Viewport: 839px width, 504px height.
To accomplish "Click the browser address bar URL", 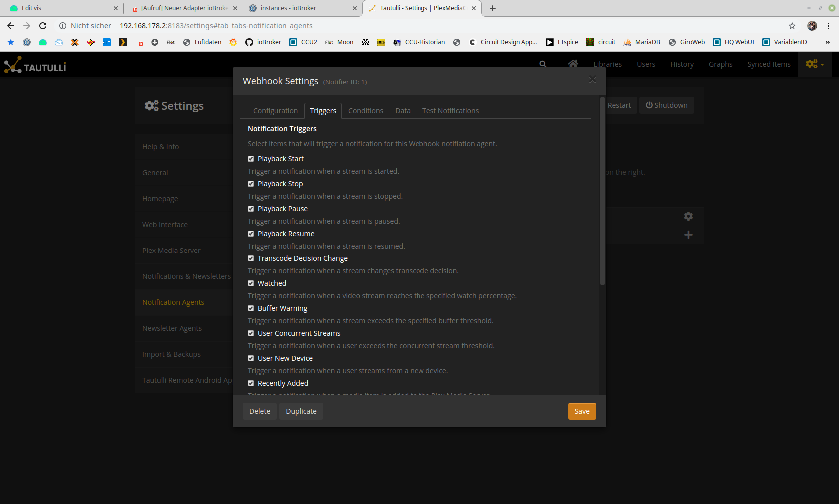I will (x=216, y=26).
